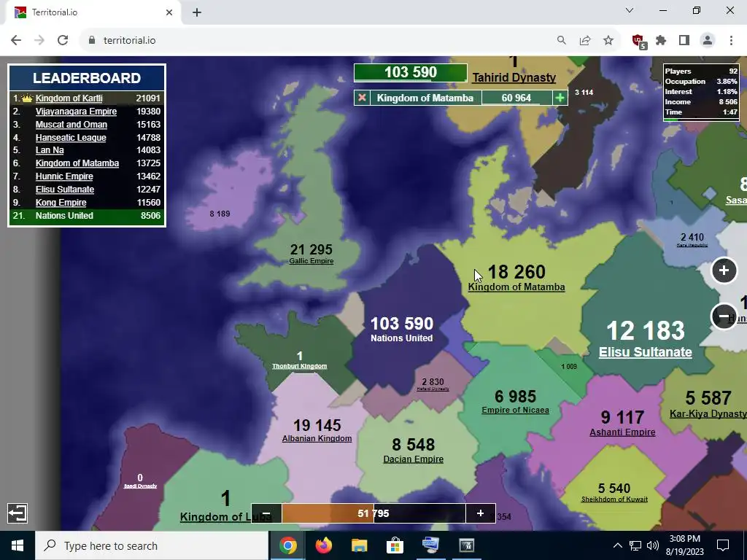
Task: Open the Chrome three-dot menu
Action: pos(731,41)
